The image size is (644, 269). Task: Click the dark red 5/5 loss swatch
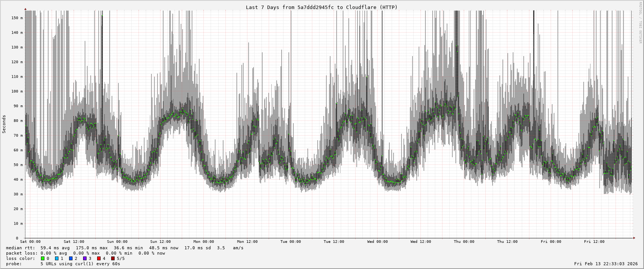tap(113, 258)
